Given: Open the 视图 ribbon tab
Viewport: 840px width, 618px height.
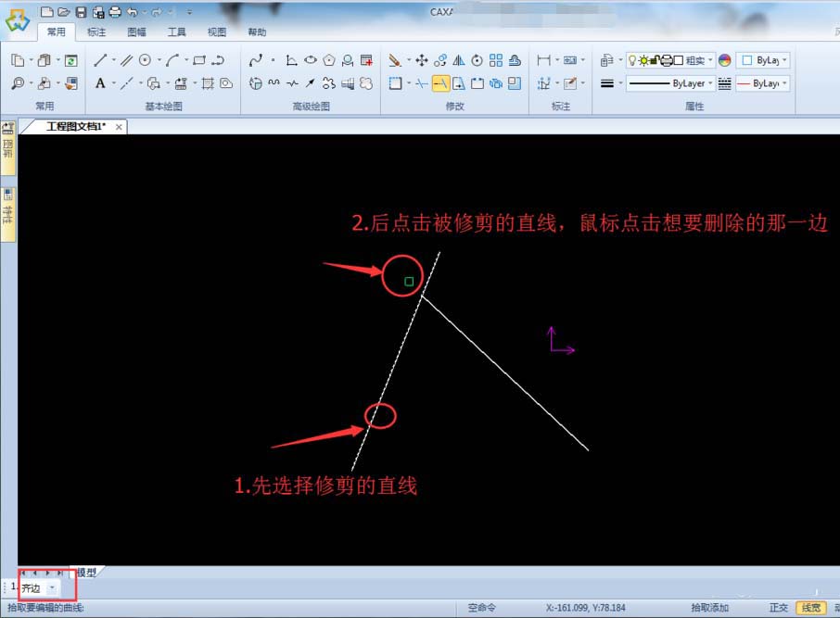Looking at the screenshot, I should 217,31.
